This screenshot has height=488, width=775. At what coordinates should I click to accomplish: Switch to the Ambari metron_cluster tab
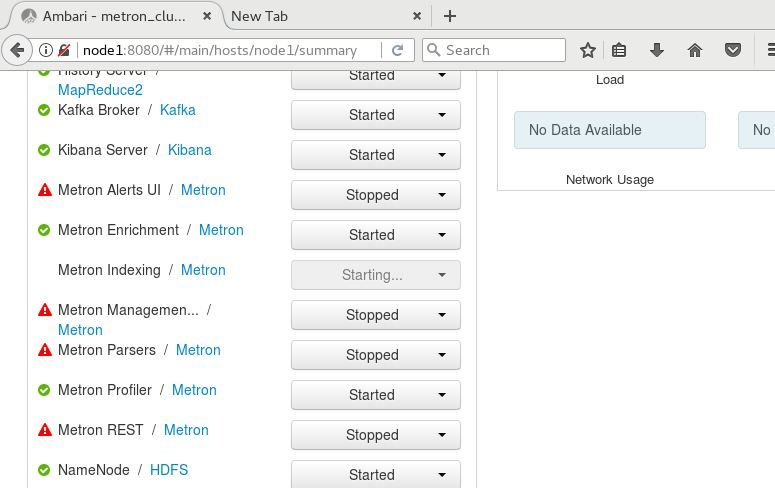(114, 16)
